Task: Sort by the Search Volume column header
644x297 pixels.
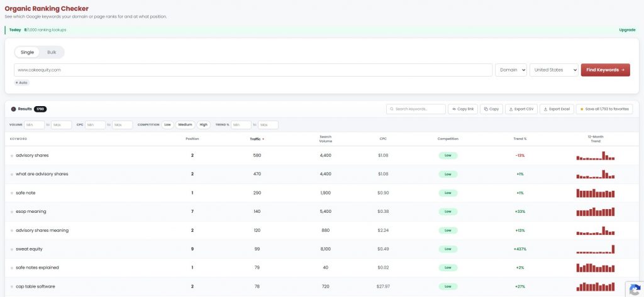Action: pyautogui.click(x=326, y=139)
